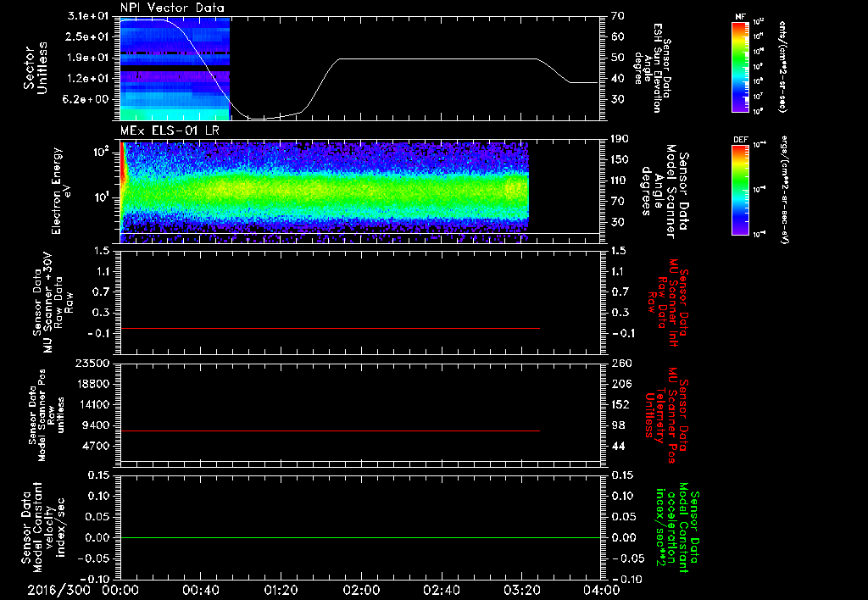Click the 1.2e+01 sector tick value

coord(87,78)
